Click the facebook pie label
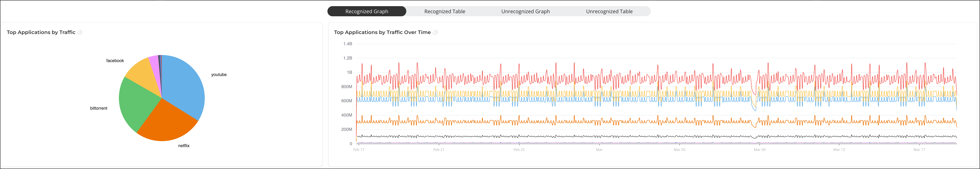This screenshot has width=980, height=169. pos(115,61)
